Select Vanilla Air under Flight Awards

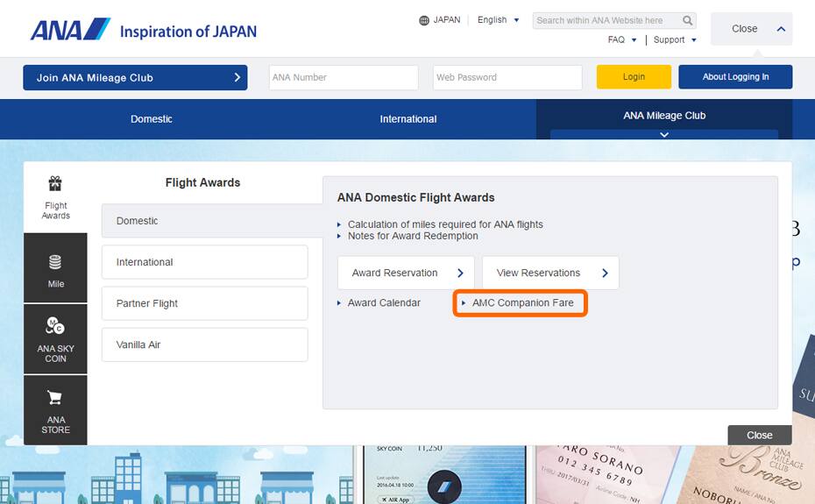(205, 344)
